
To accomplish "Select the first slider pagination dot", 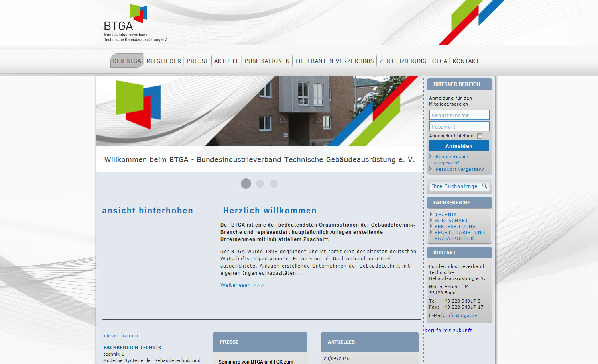I will 246,184.
